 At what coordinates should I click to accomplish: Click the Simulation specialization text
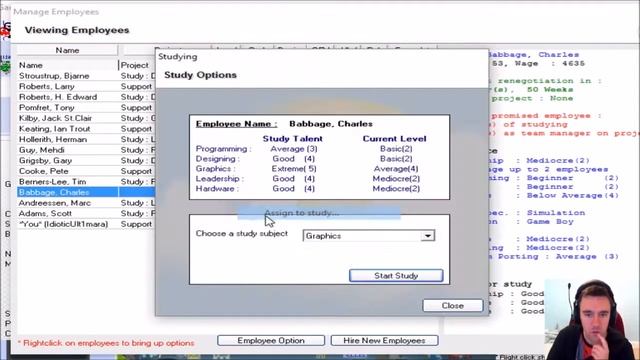[556, 213]
